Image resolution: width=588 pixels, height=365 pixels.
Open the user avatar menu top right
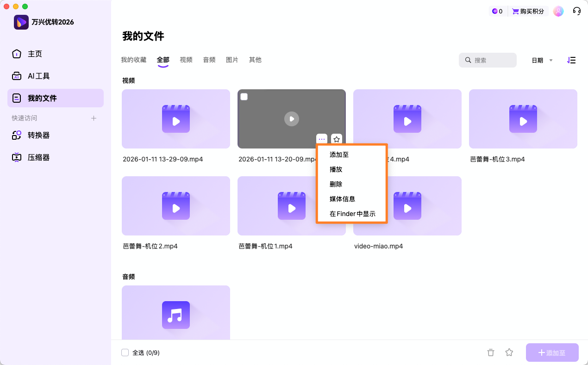[558, 11]
